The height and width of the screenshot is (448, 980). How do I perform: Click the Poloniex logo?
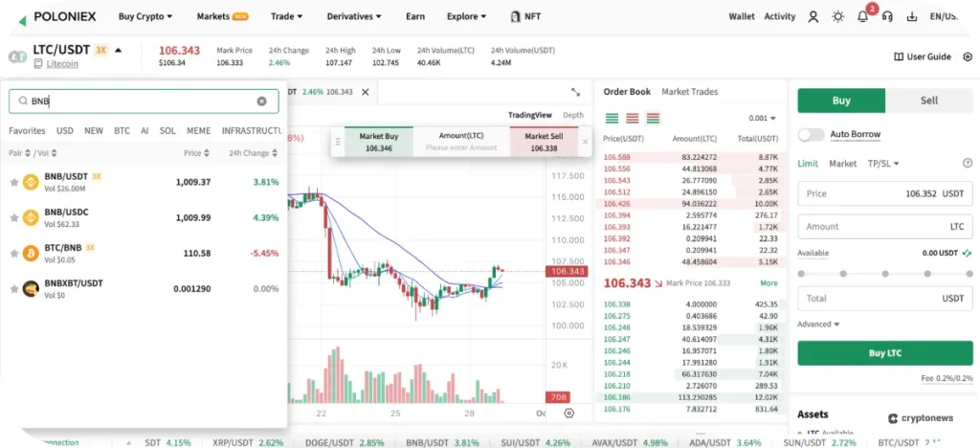56,17
